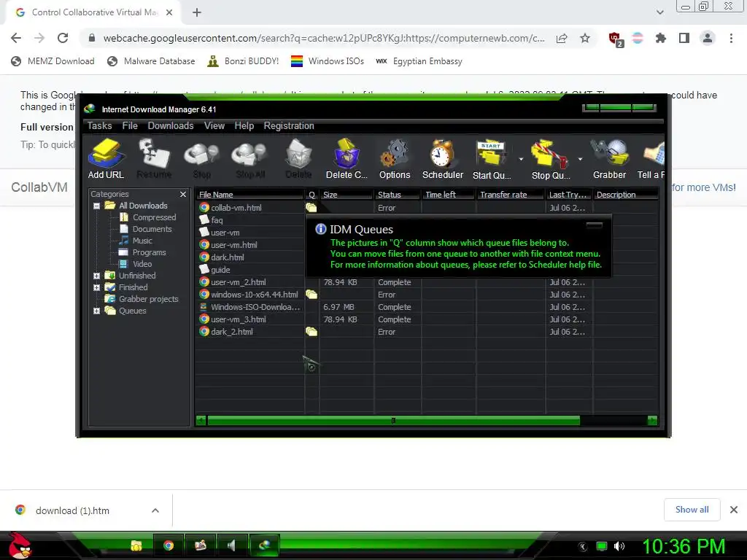Collapse the All Downloads tree node
The image size is (747, 560).
pyautogui.click(x=97, y=206)
